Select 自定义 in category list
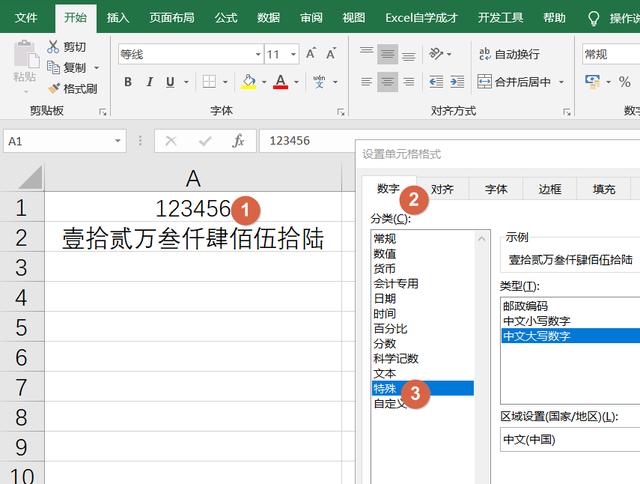The image size is (640, 484). tap(423, 404)
